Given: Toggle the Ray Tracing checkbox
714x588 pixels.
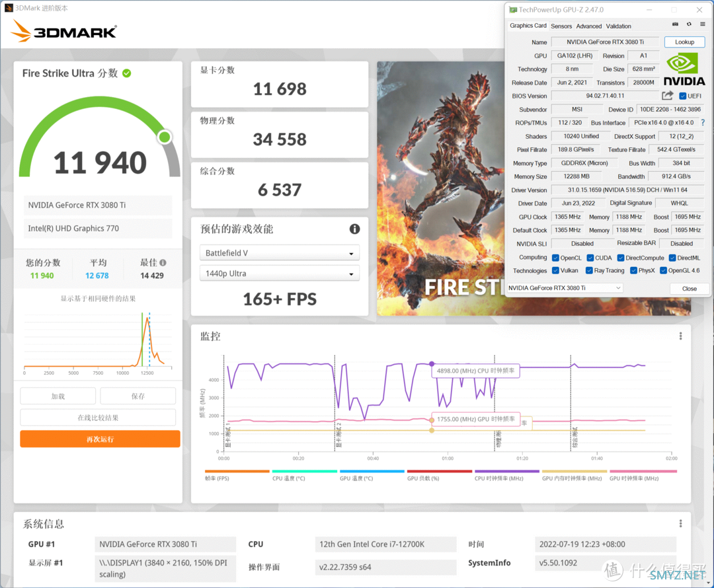Looking at the screenshot, I should click(x=589, y=271).
